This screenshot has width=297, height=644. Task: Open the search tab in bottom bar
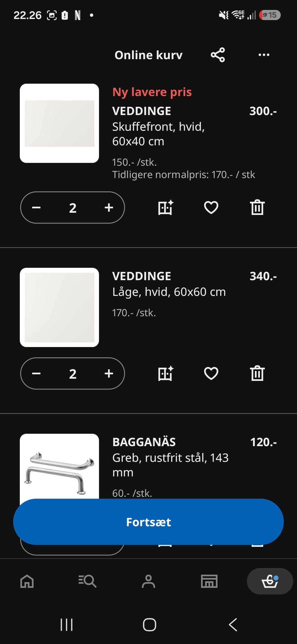point(88,581)
